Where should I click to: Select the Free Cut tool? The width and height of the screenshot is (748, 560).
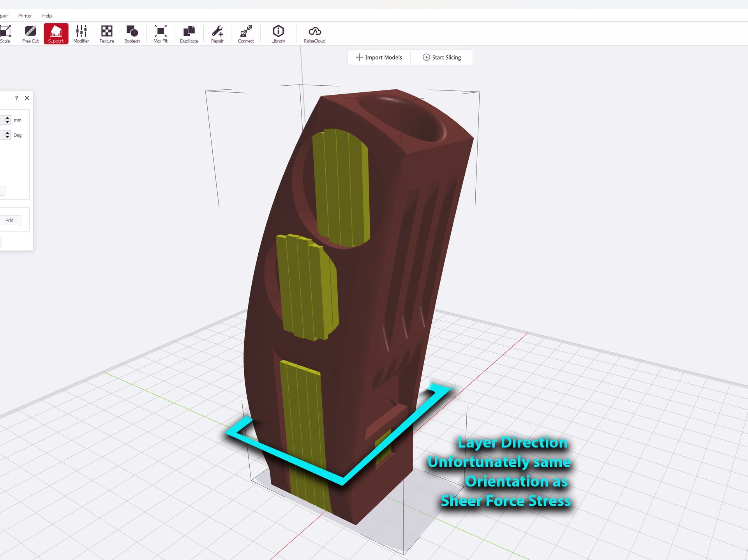[x=30, y=34]
